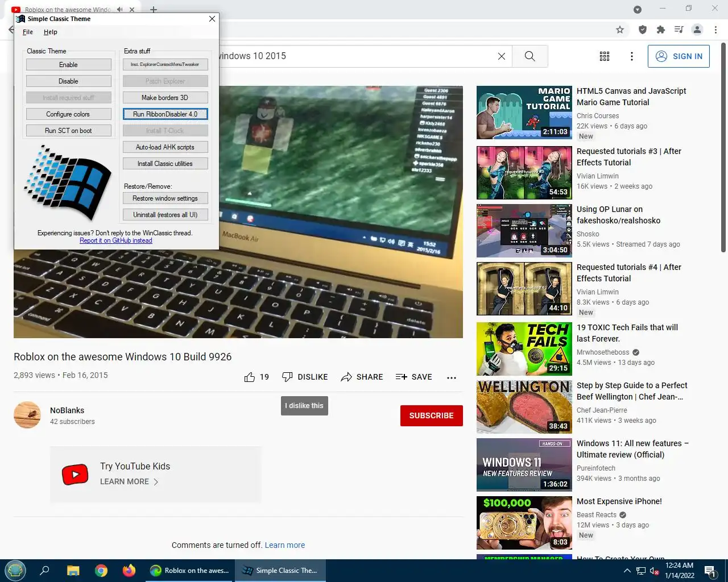The image size is (728, 582).
Task: Open taskbar Search magnifier
Action: (x=44, y=571)
